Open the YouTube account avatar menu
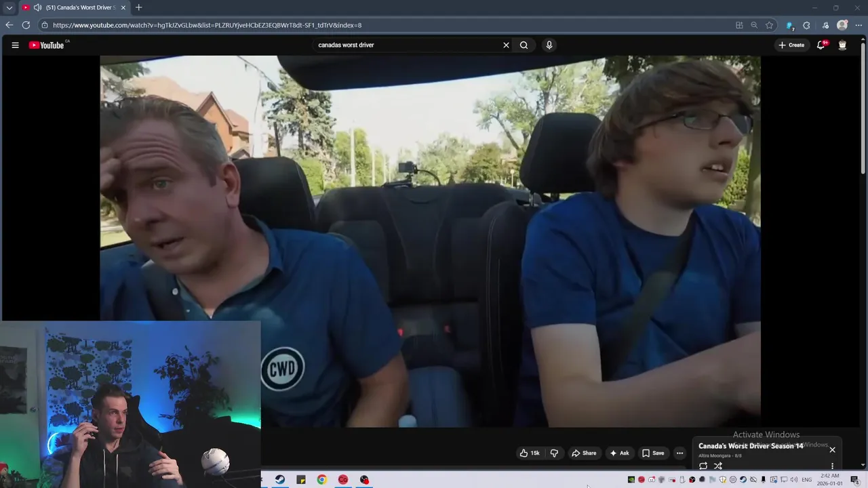Viewport: 868px width, 488px height. tap(842, 45)
